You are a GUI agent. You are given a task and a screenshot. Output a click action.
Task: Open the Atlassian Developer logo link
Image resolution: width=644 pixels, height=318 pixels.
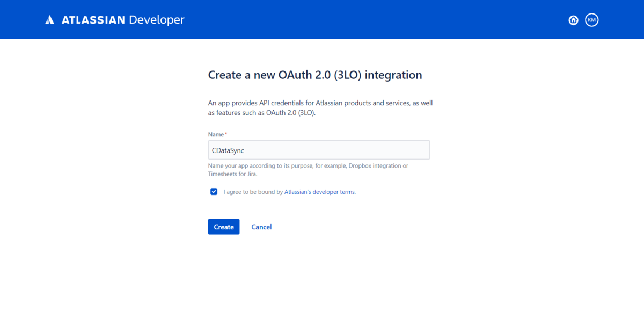coord(115,20)
